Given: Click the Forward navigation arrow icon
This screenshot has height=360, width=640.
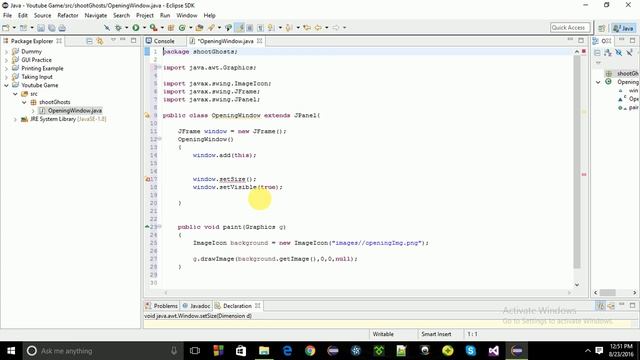Looking at the screenshot, I should 336,28.
